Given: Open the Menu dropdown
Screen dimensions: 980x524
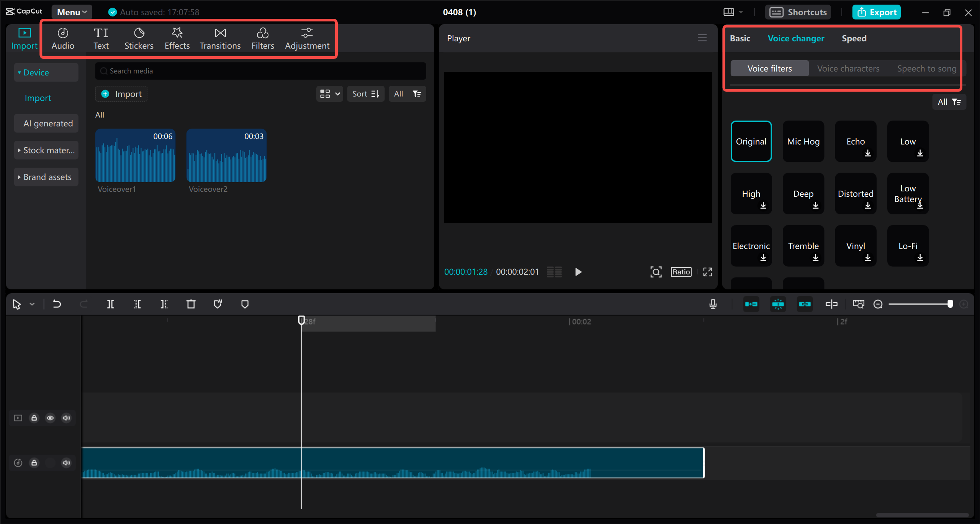Looking at the screenshot, I should click(x=71, y=11).
